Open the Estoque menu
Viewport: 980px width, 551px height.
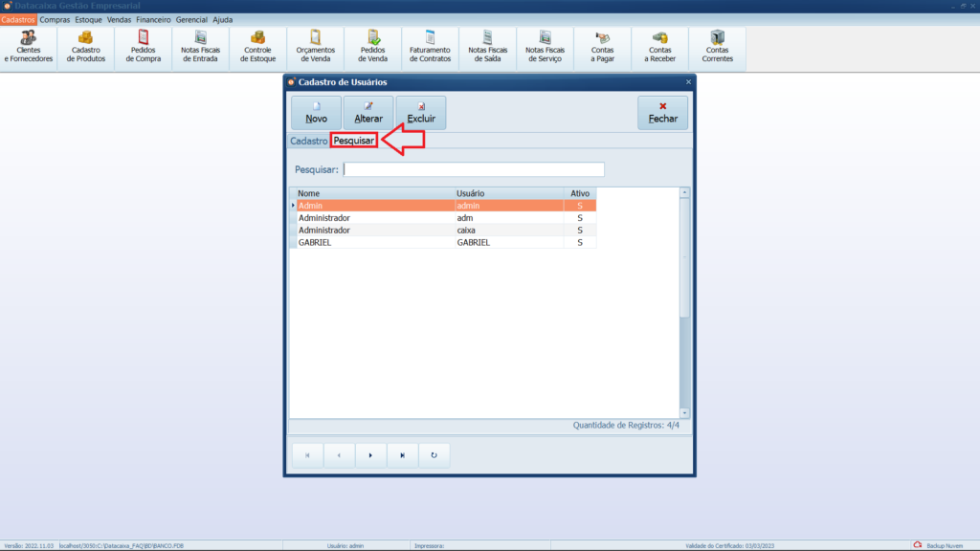click(x=88, y=19)
